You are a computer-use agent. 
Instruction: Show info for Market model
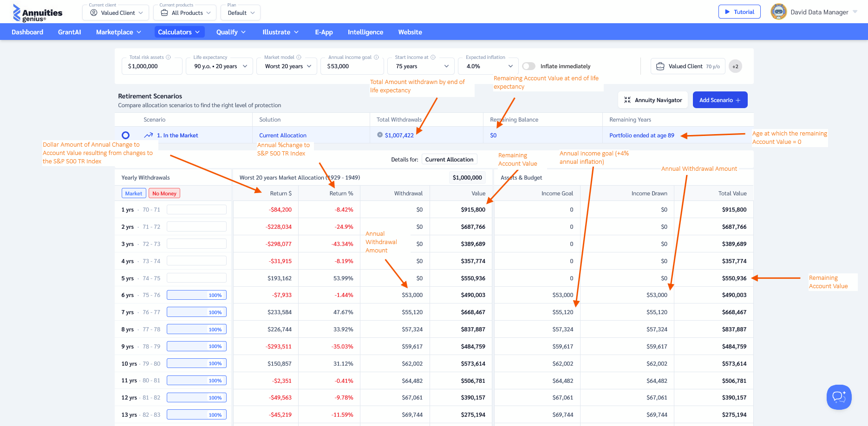299,57
